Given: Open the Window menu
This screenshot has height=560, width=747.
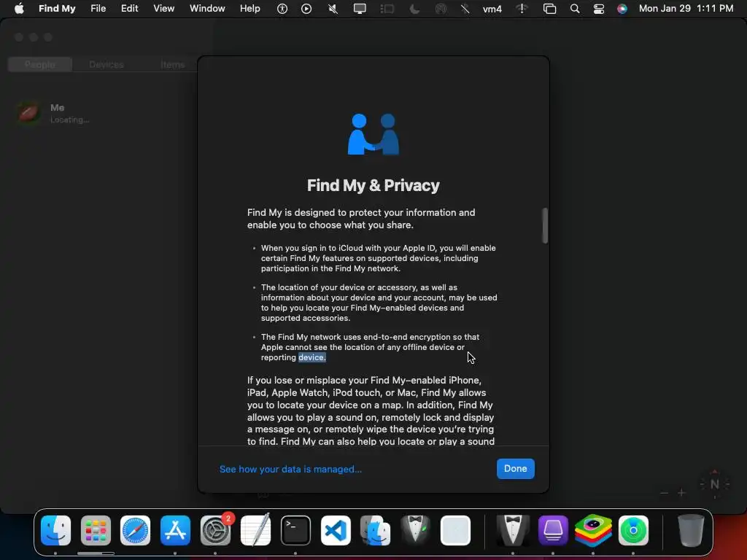Looking at the screenshot, I should [207, 9].
